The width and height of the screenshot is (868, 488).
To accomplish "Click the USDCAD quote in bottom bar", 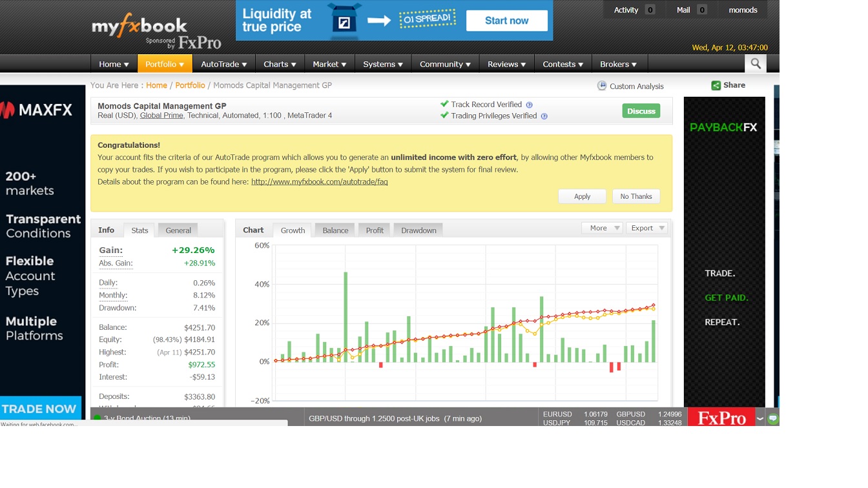I will (x=648, y=423).
